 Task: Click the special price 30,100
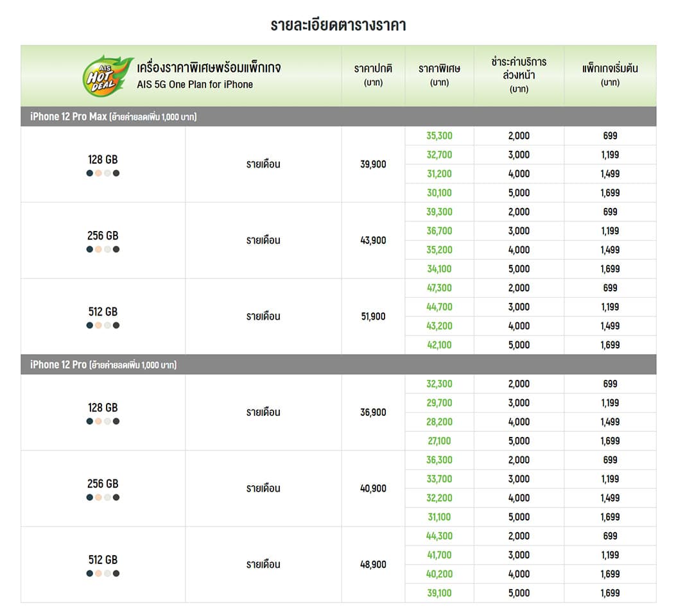439,193
